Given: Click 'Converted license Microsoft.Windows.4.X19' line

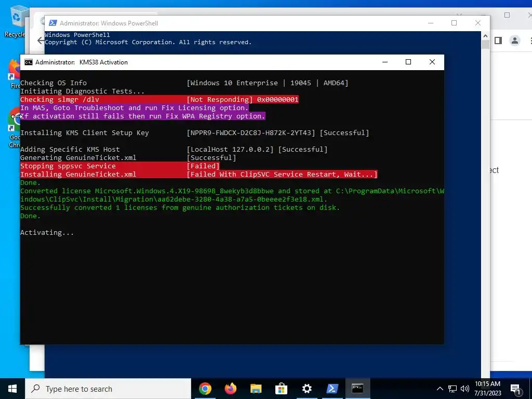Looking at the screenshot, I should [232, 195].
